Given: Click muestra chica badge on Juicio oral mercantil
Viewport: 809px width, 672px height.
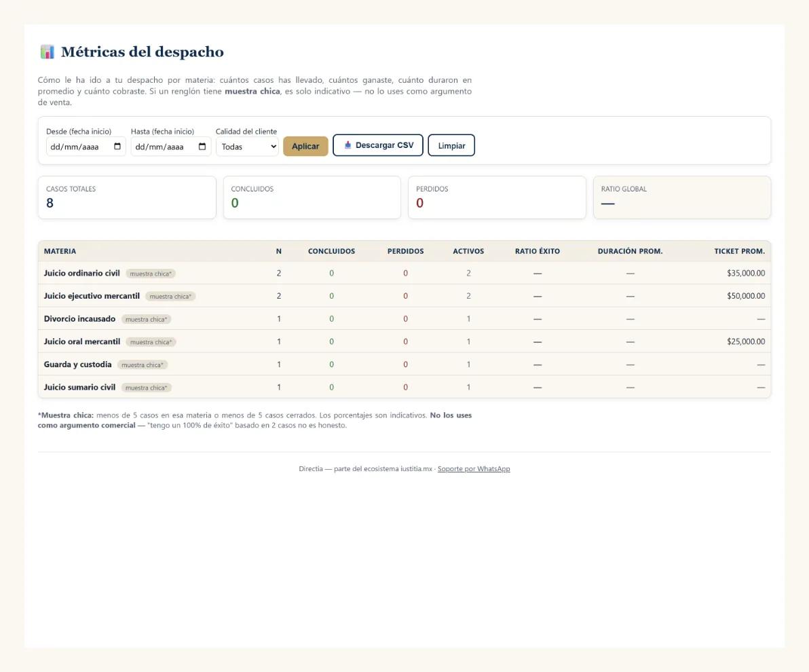Looking at the screenshot, I should 151,342.
